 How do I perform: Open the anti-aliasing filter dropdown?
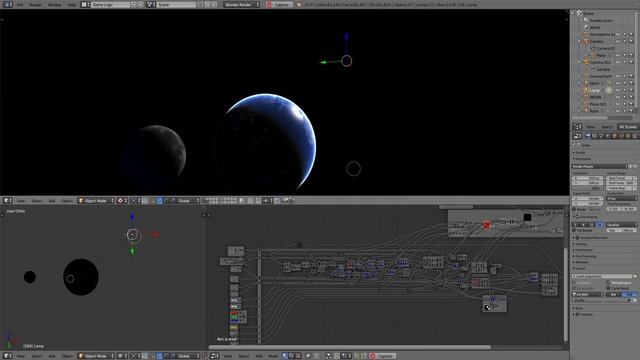tap(621, 224)
